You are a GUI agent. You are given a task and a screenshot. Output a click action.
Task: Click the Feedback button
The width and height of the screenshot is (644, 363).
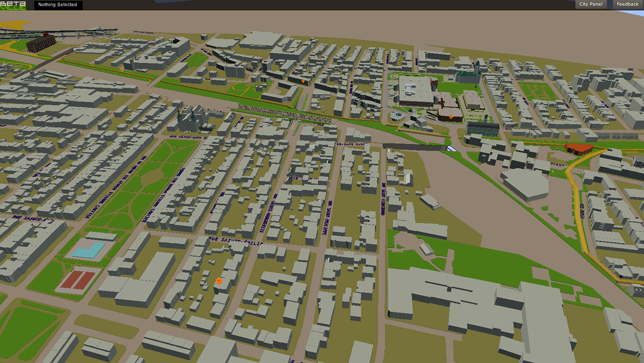click(627, 4)
